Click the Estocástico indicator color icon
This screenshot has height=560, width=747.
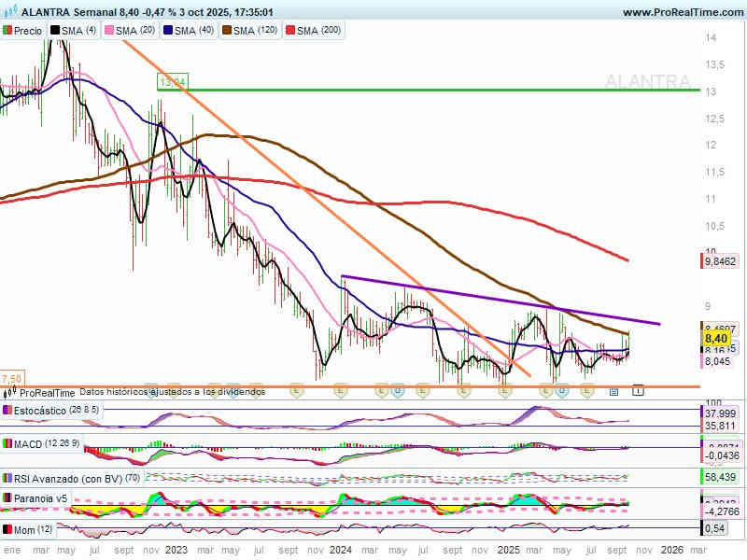click(x=7, y=410)
